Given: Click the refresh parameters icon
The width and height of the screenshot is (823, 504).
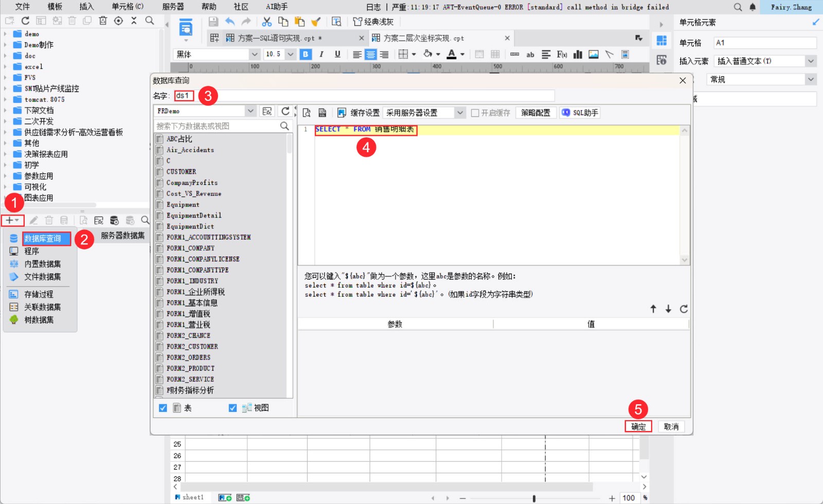Looking at the screenshot, I should (x=684, y=309).
